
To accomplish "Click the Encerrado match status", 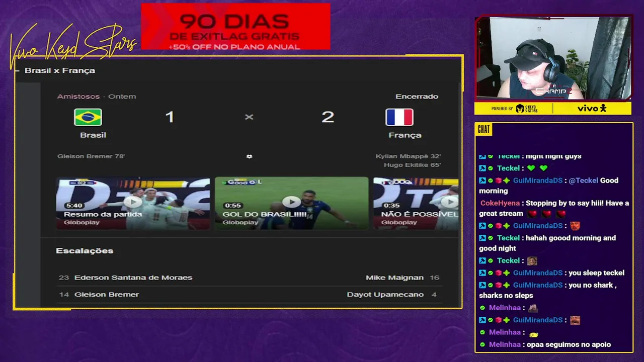I will (417, 96).
